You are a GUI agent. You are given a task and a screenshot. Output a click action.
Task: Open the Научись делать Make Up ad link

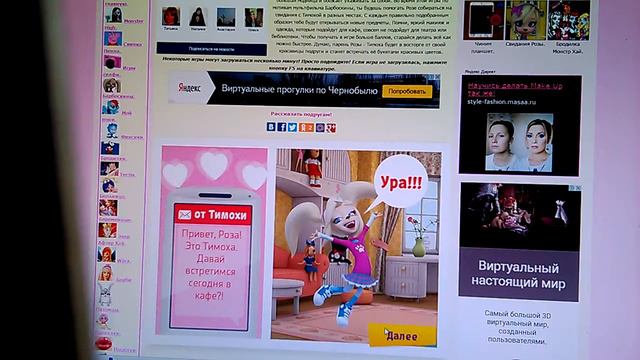[x=515, y=89]
